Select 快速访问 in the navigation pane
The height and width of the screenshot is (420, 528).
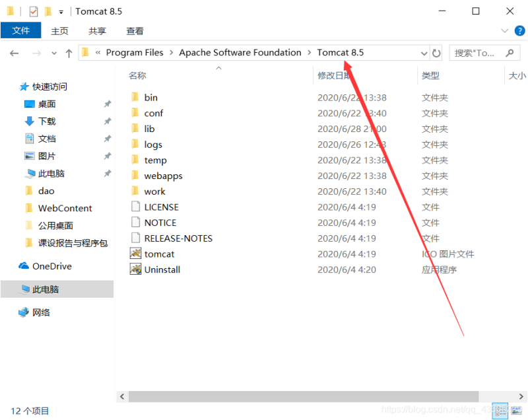(50, 87)
